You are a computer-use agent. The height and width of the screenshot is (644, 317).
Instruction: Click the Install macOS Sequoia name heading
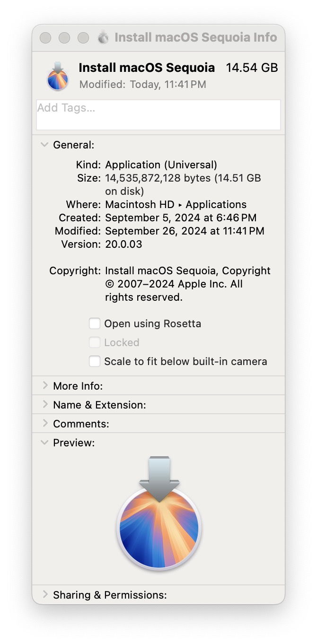(147, 68)
